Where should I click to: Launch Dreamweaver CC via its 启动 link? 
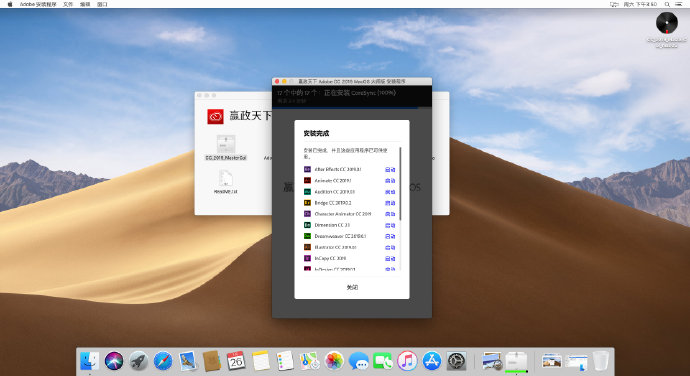pos(390,236)
